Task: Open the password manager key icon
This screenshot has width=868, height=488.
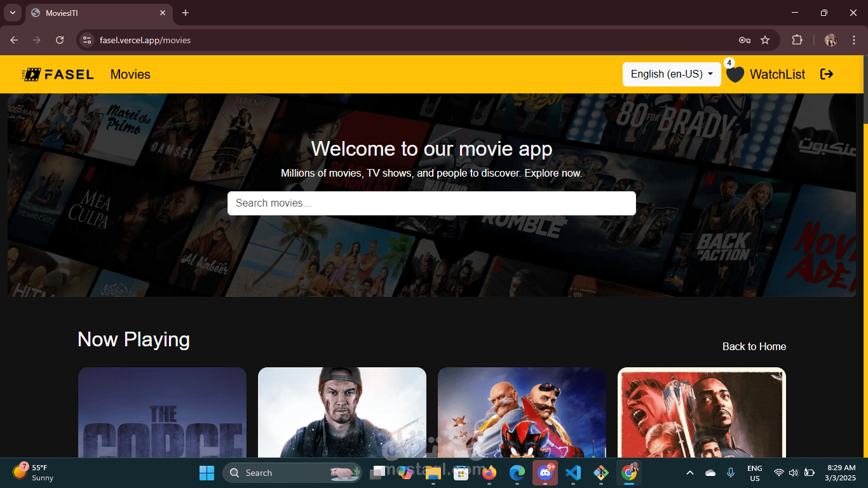Action: [x=745, y=40]
